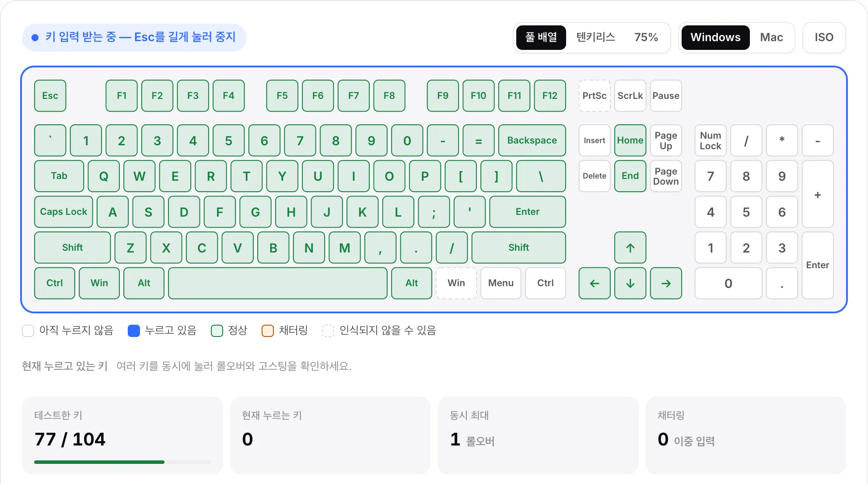Click the ScrLk key
Viewport: 868px width, 484px height.
630,95
